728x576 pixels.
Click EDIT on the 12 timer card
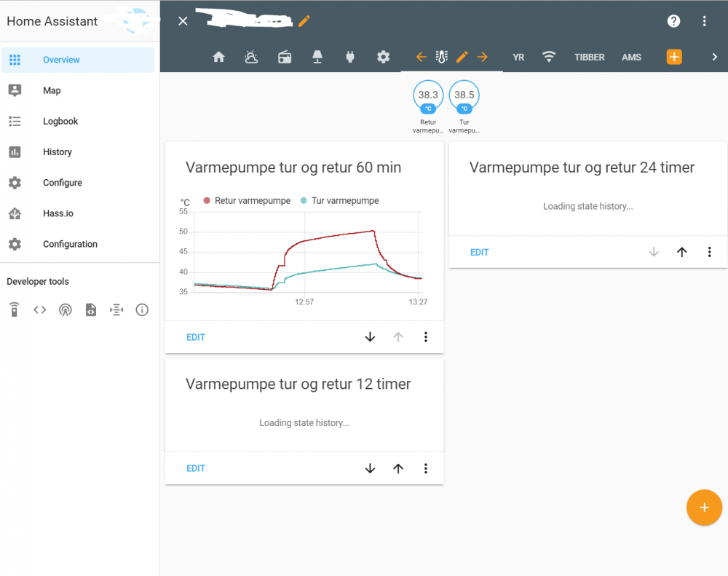196,468
